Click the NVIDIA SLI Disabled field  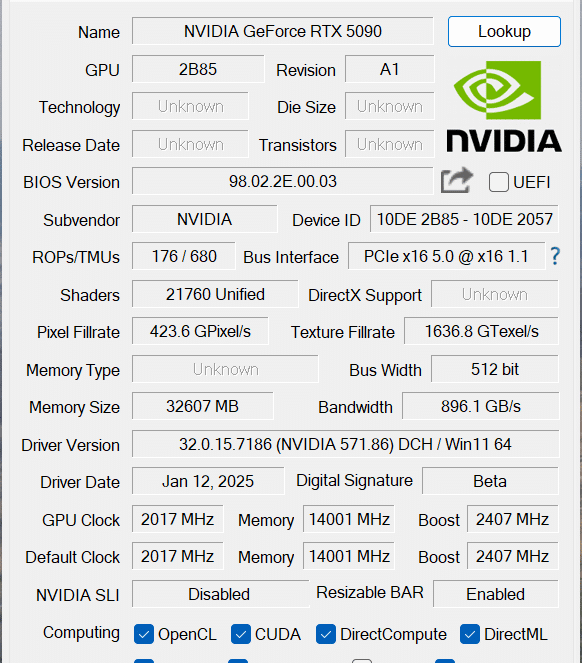[220, 594]
